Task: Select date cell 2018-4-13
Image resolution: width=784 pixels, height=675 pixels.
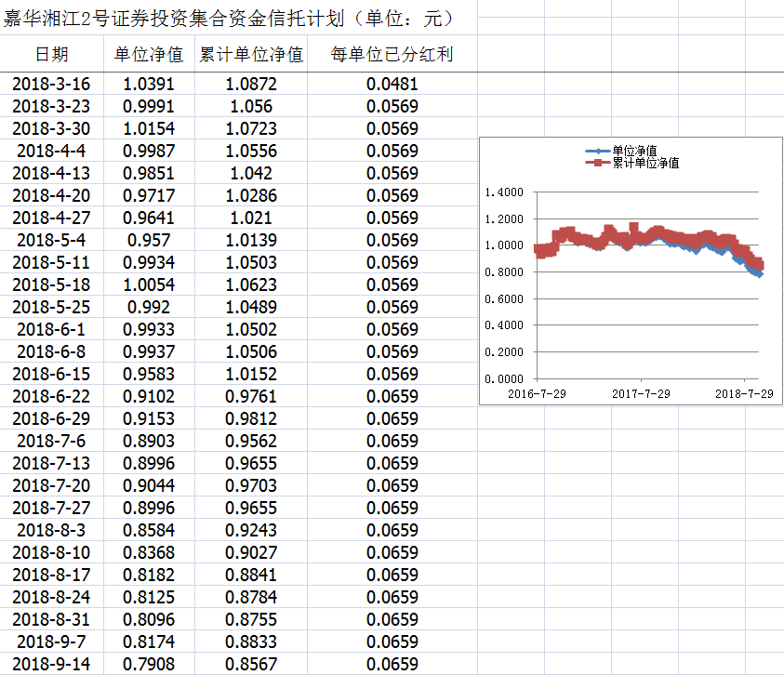Action: pyautogui.click(x=51, y=173)
